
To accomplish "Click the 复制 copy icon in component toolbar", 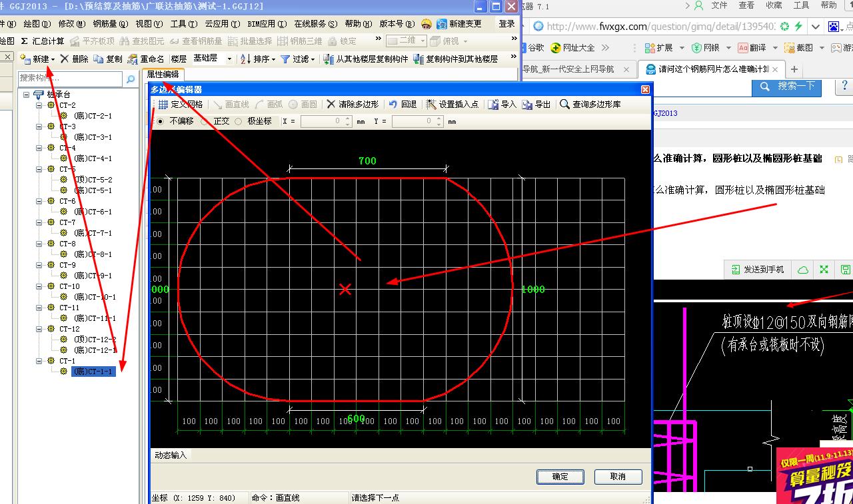I will point(99,59).
